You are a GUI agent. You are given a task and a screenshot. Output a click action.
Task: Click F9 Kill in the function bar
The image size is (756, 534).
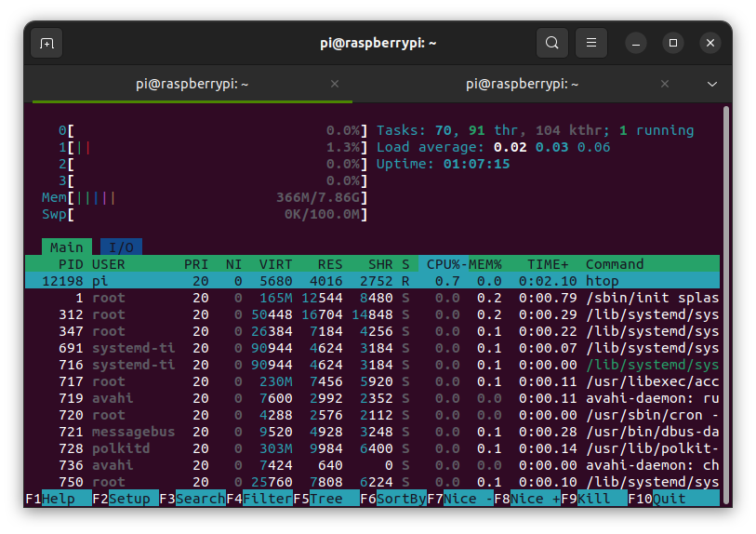594,499
